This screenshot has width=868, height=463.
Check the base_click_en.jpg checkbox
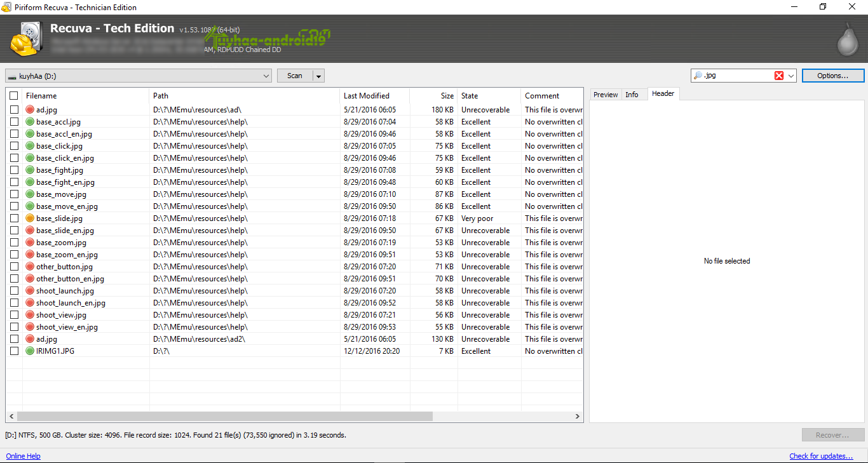coord(14,158)
